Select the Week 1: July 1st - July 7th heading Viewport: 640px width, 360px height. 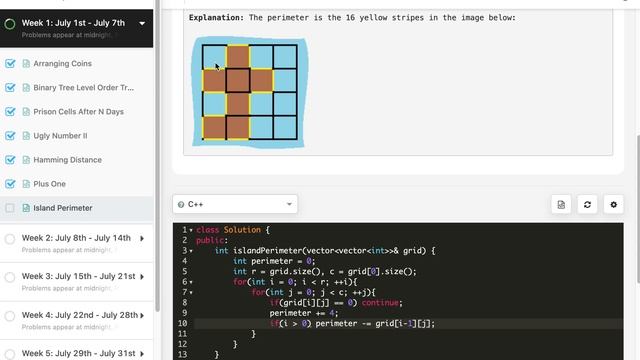tap(73, 23)
